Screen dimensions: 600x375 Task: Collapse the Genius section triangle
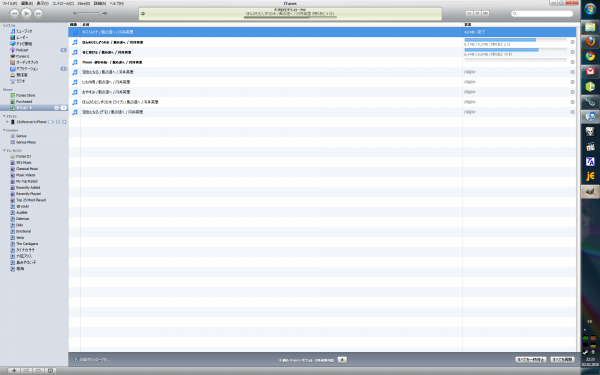pos(4,130)
